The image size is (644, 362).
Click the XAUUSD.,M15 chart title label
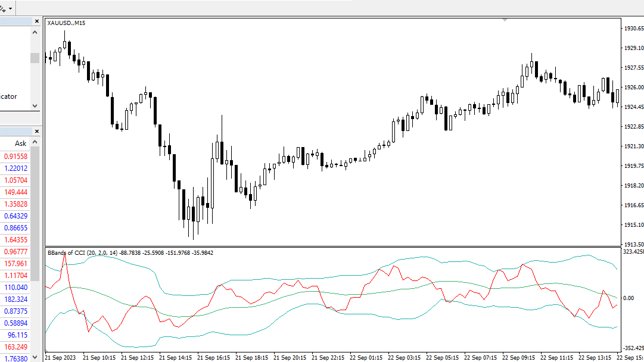66,23
